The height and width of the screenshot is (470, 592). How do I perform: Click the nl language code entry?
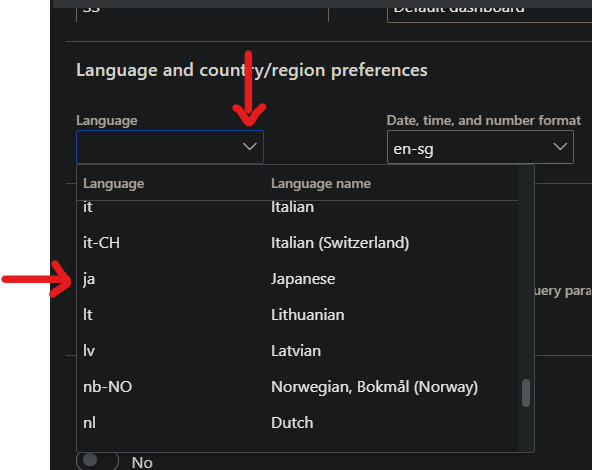pyautogui.click(x=89, y=423)
